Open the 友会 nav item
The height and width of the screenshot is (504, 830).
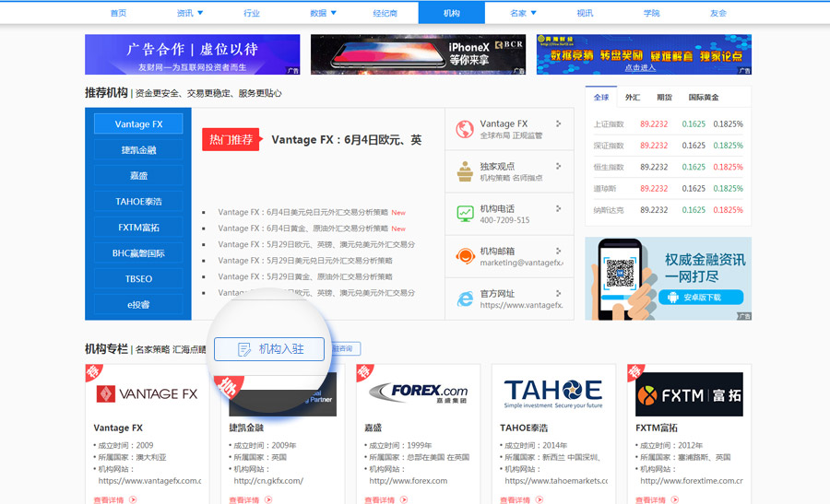(x=718, y=13)
